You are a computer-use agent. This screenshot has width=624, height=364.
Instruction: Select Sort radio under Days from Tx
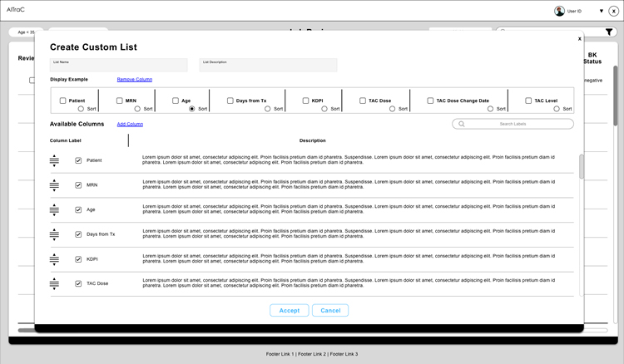(267, 109)
